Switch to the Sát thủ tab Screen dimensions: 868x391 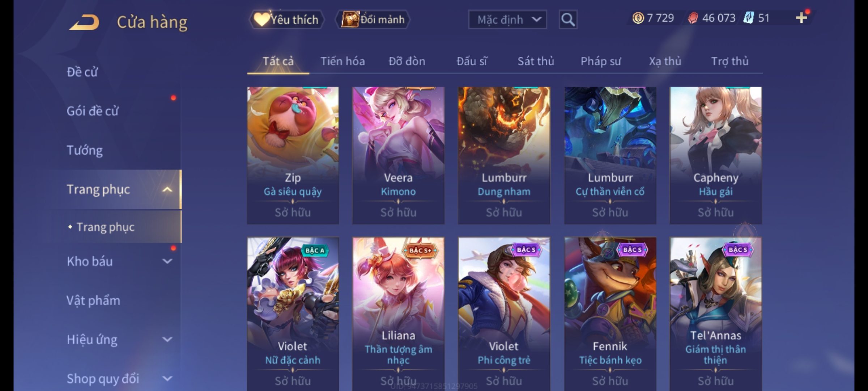tap(536, 61)
